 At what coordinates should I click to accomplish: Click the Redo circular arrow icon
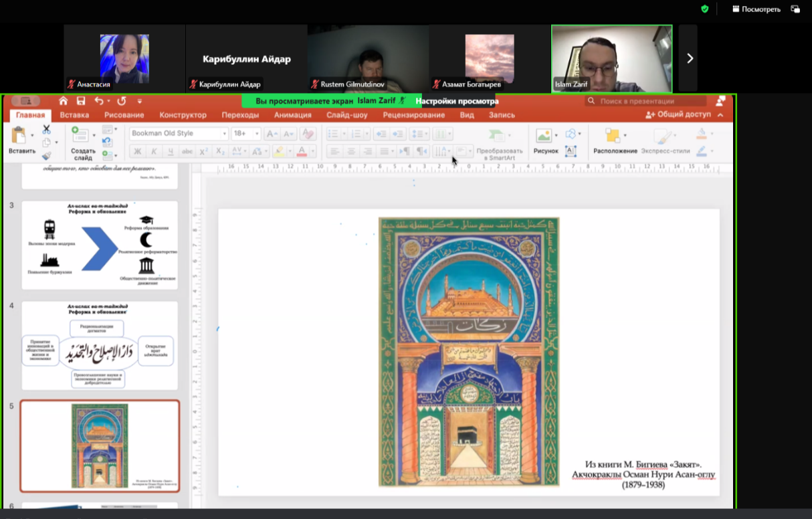(x=121, y=101)
